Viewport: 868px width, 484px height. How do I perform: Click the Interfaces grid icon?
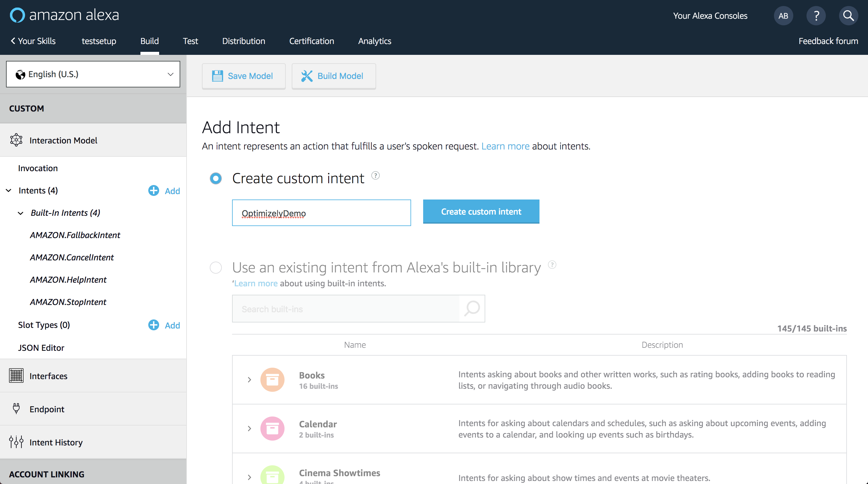click(x=16, y=376)
